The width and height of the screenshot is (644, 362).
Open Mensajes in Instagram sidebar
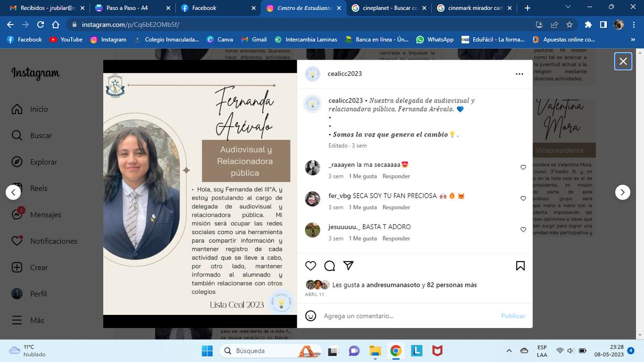pos(37,214)
